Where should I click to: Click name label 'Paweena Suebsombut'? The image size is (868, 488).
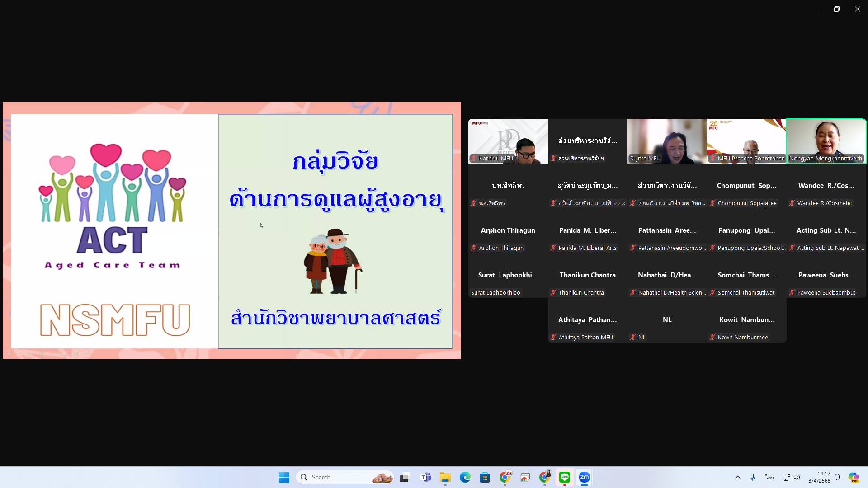click(x=826, y=292)
